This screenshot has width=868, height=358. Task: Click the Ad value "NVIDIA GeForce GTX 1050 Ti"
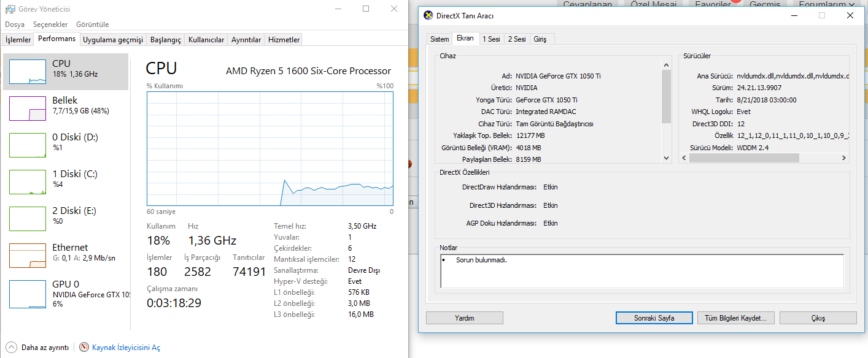coord(559,76)
